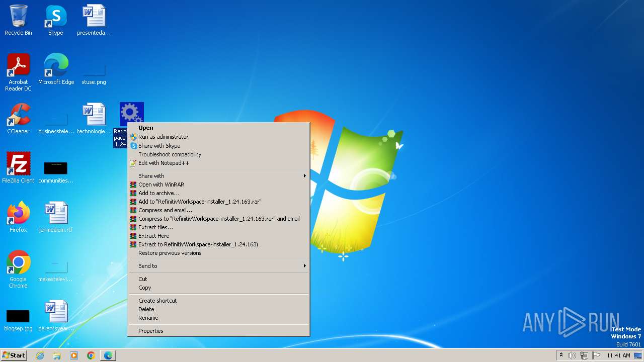Screen dimensions: 644x362
Task: Choose Edit with Notepad++
Action: [x=219, y=163]
